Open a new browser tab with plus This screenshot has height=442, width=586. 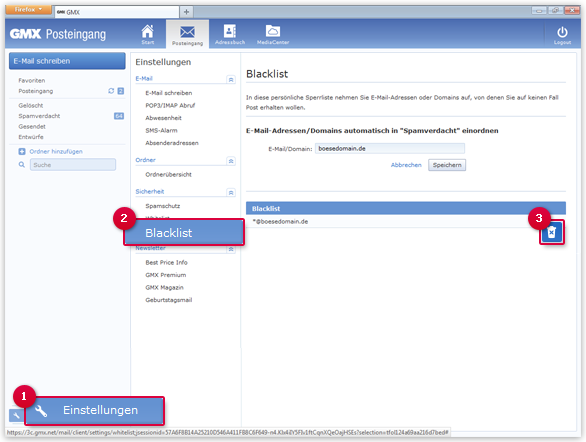click(x=186, y=12)
